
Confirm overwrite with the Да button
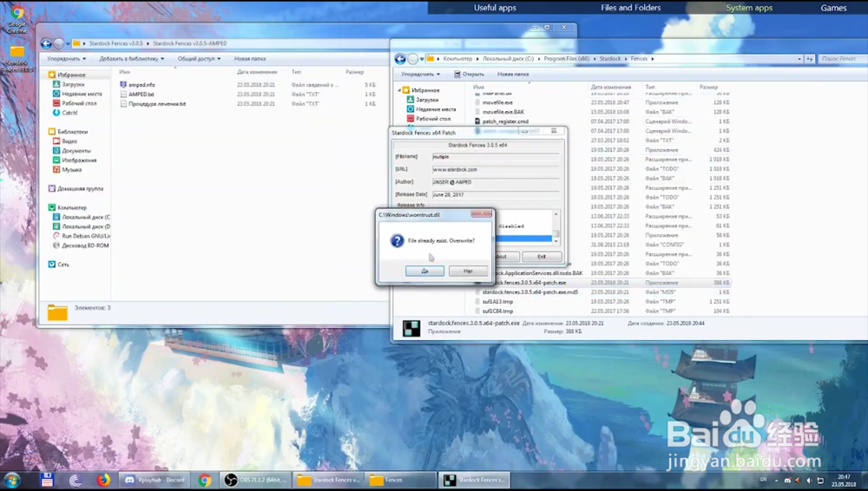click(424, 271)
